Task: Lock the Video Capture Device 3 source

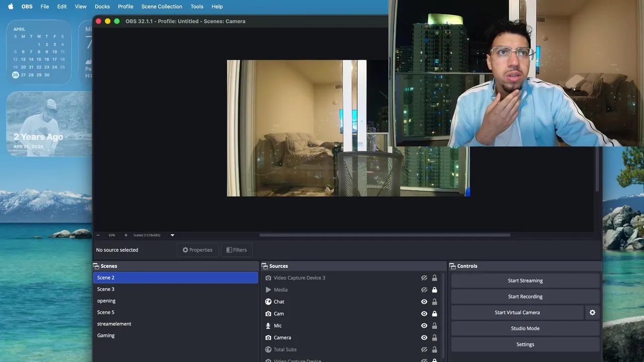Action: pyautogui.click(x=434, y=278)
